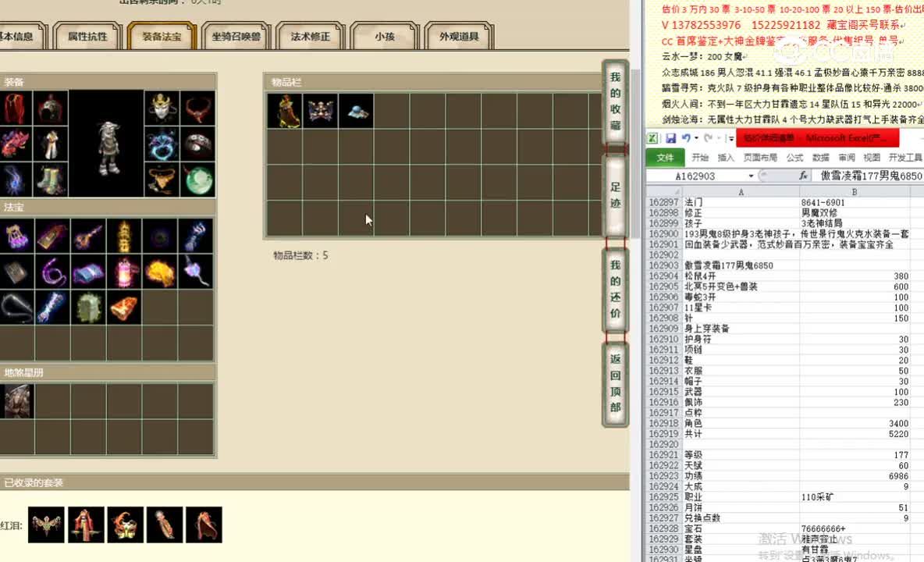Click the Redo arrow in Excel
Viewport: 924px width, 562px height.
point(709,138)
